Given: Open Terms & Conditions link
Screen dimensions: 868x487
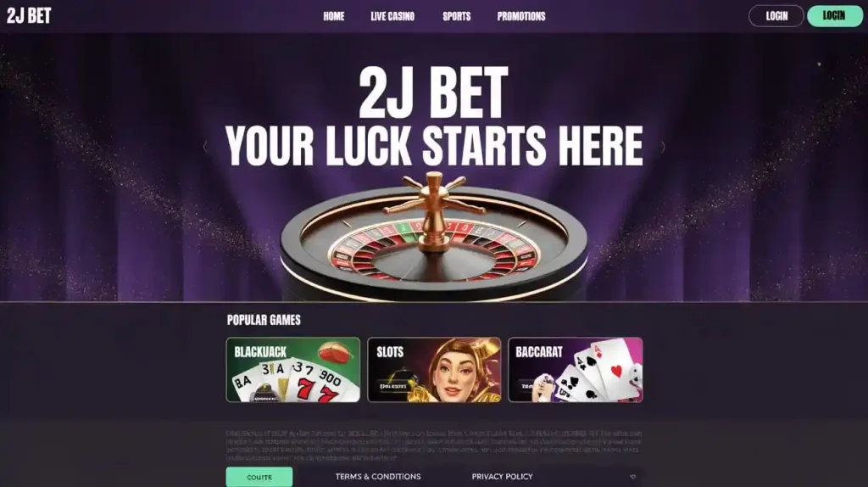Looking at the screenshot, I should tap(378, 477).
